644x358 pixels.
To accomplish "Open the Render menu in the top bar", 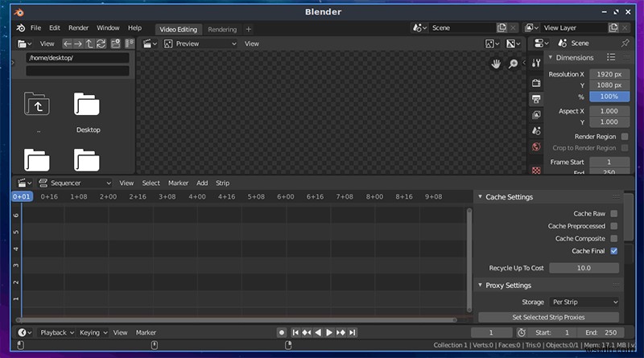I will (x=78, y=28).
